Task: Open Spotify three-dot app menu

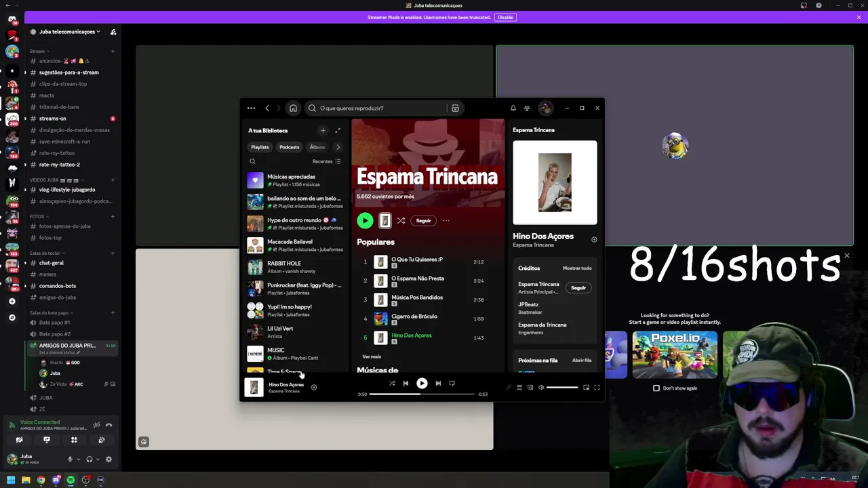Action: pyautogui.click(x=251, y=108)
